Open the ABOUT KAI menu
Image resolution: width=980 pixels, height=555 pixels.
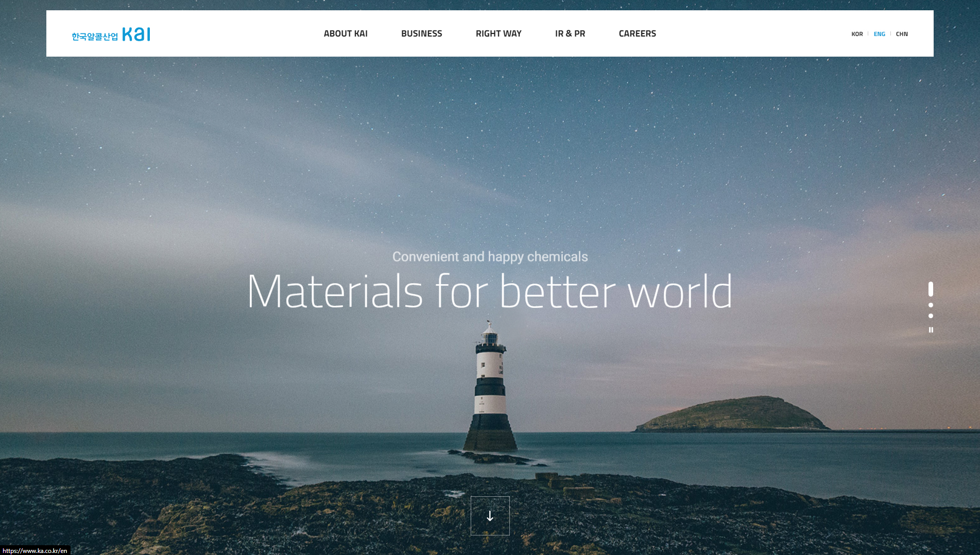point(346,33)
